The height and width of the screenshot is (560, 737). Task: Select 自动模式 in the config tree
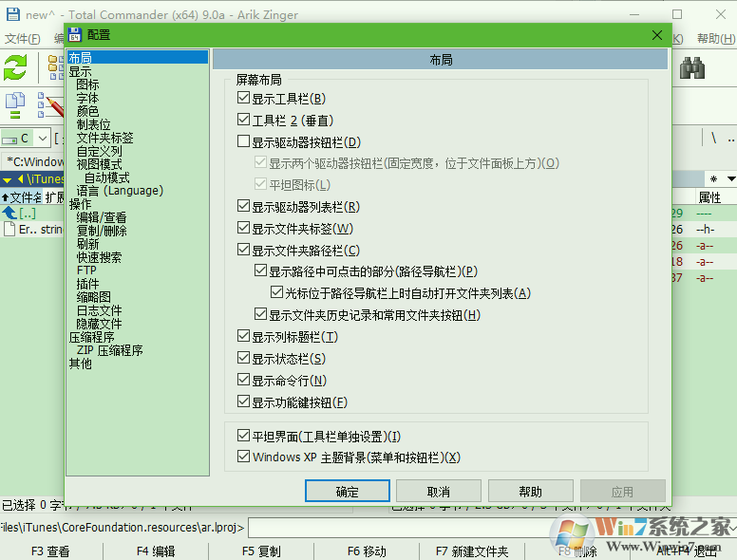pos(107,177)
